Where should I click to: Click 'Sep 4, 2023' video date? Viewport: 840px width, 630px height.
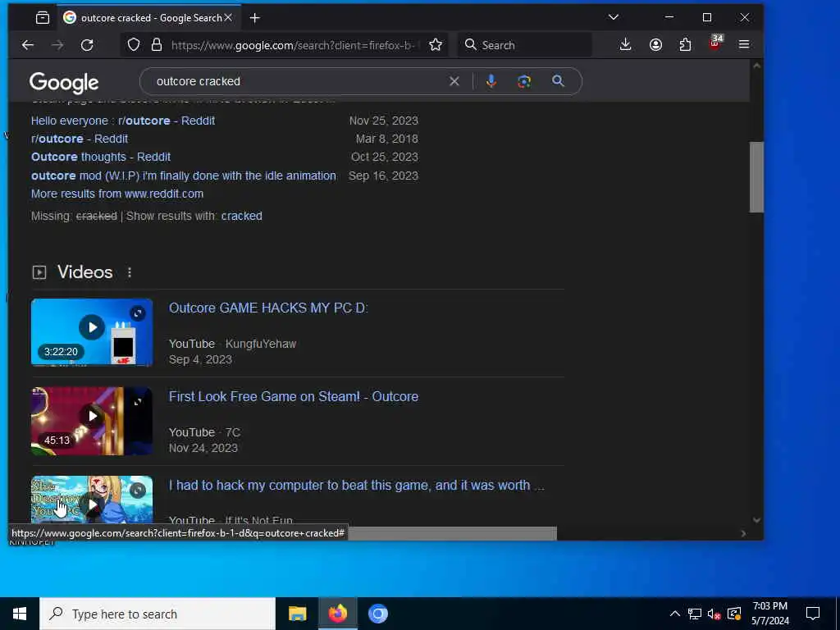[200, 359]
